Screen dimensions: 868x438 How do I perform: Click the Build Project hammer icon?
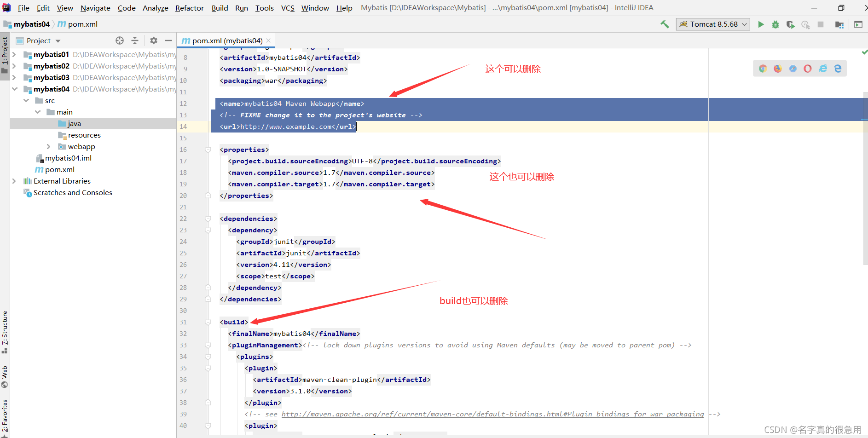pos(665,24)
